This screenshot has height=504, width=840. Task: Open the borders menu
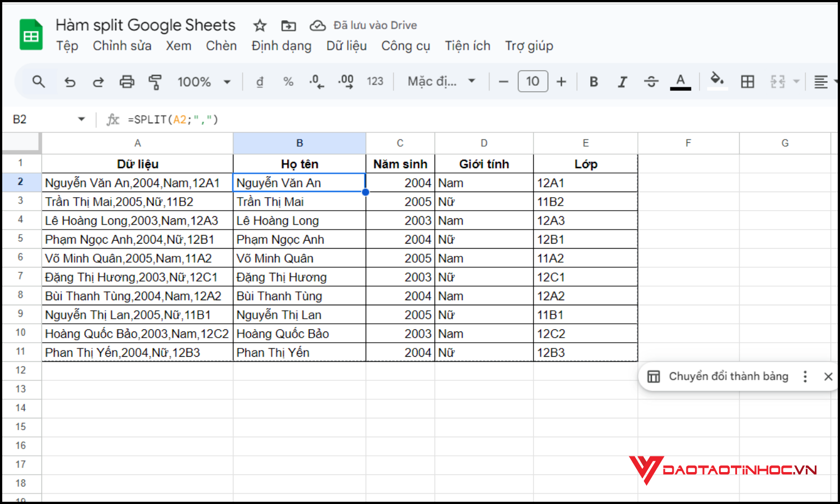[x=748, y=82]
